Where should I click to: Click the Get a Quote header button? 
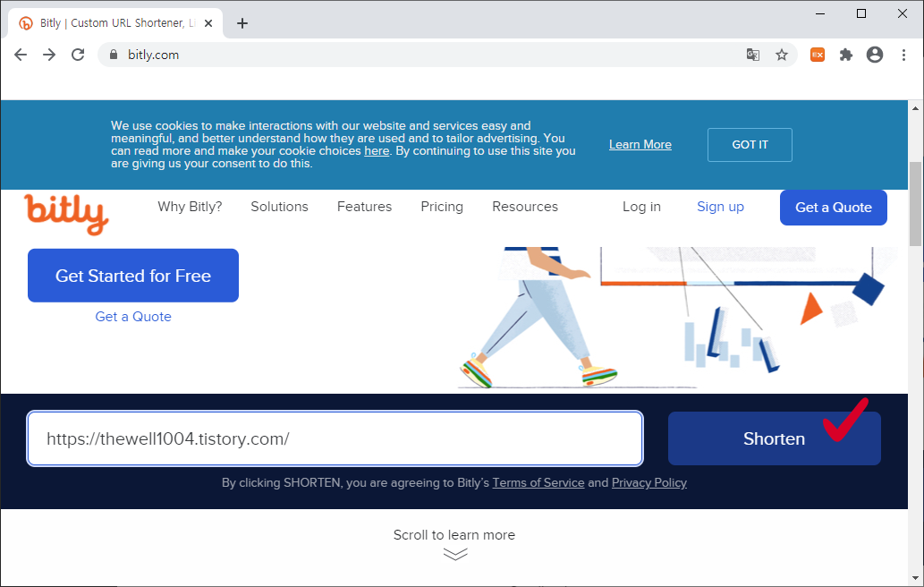(834, 208)
